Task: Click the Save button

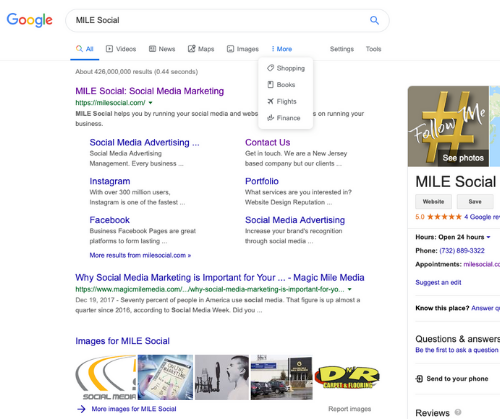Action: pyautogui.click(x=475, y=202)
